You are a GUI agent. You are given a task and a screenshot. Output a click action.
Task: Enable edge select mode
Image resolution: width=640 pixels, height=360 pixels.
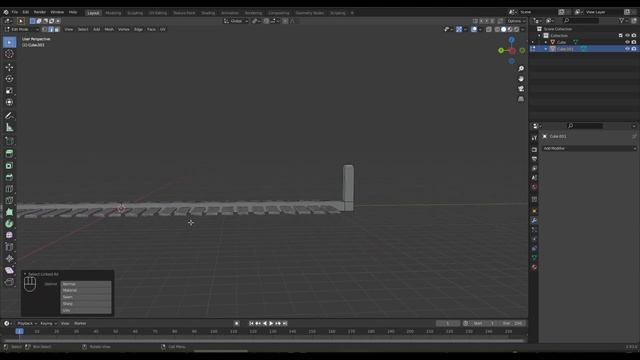[x=51, y=29]
